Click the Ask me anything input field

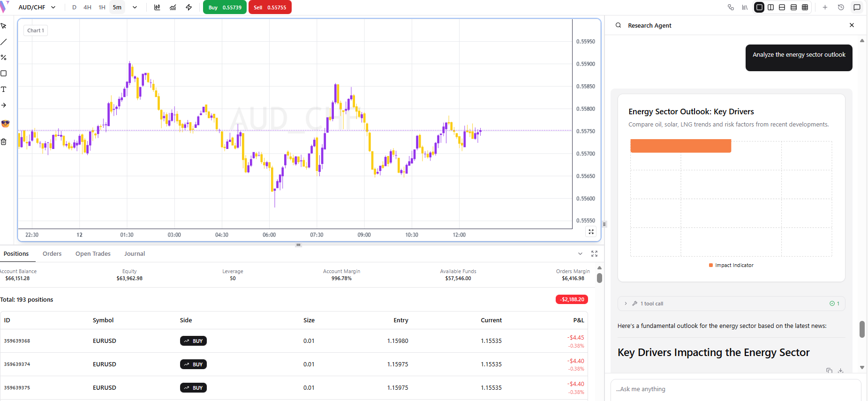(735, 389)
